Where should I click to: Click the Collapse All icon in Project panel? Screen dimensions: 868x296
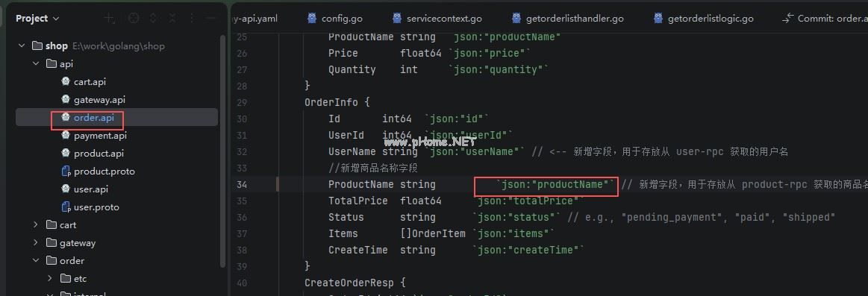point(172,18)
